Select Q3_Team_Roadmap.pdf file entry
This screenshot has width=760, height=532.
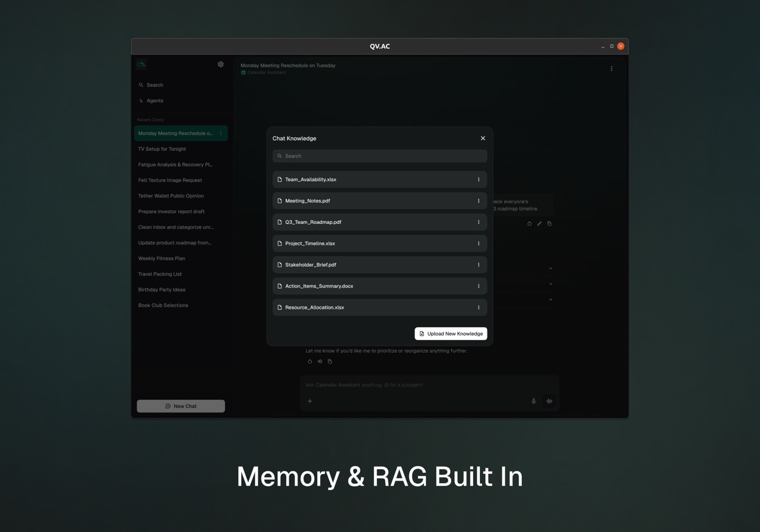[x=380, y=222]
